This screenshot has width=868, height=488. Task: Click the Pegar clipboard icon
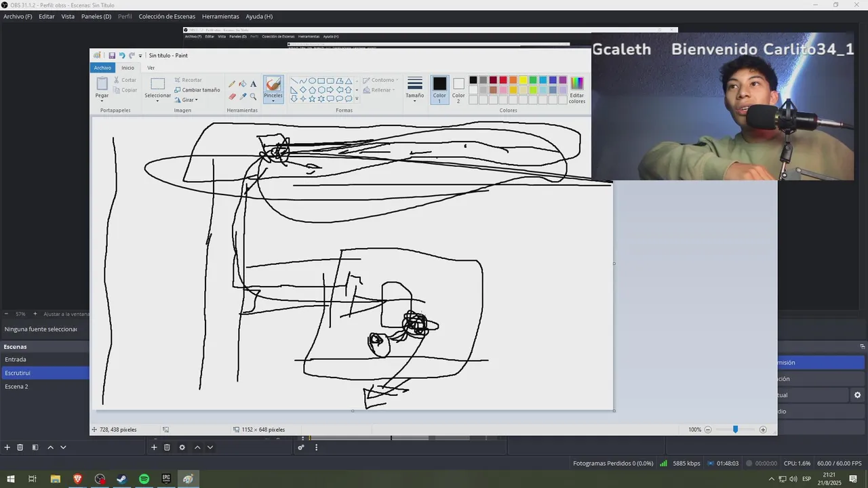point(102,83)
